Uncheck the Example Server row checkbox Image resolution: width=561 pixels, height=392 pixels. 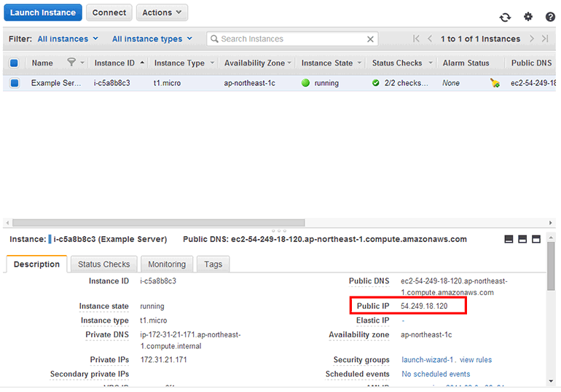(x=14, y=83)
